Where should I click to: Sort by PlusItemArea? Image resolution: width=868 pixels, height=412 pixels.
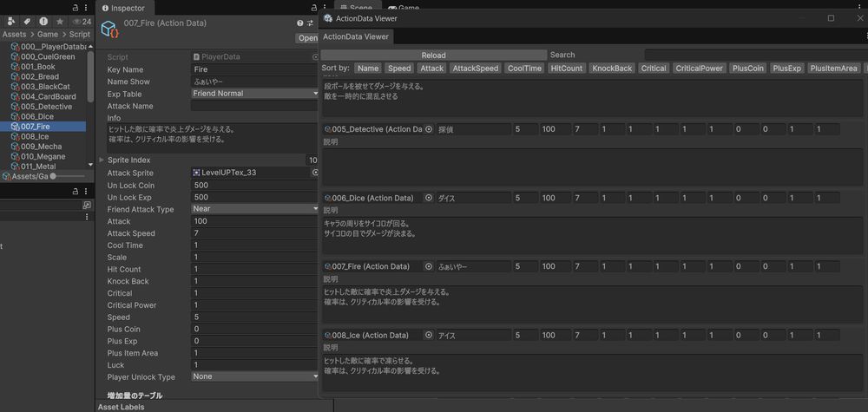pos(833,68)
